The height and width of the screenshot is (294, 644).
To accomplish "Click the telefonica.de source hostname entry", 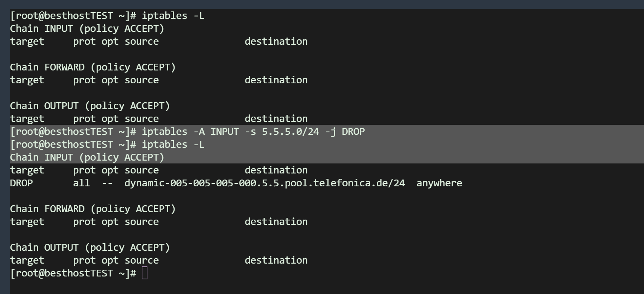I will (x=264, y=183).
